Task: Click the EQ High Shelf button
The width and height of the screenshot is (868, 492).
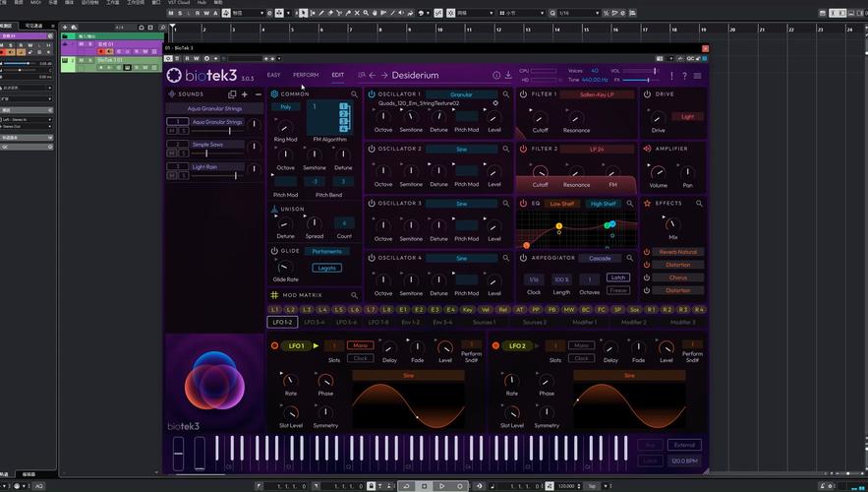Action: pyautogui.click(x=603, y=204)
